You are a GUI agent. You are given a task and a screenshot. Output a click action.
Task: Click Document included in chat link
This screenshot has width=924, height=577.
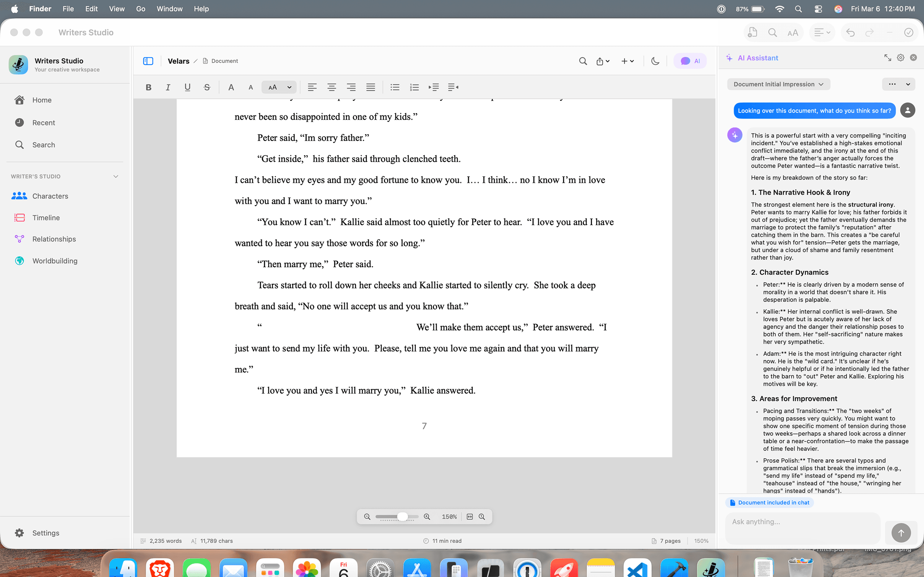pyautogui.click(x=770, y=503)
